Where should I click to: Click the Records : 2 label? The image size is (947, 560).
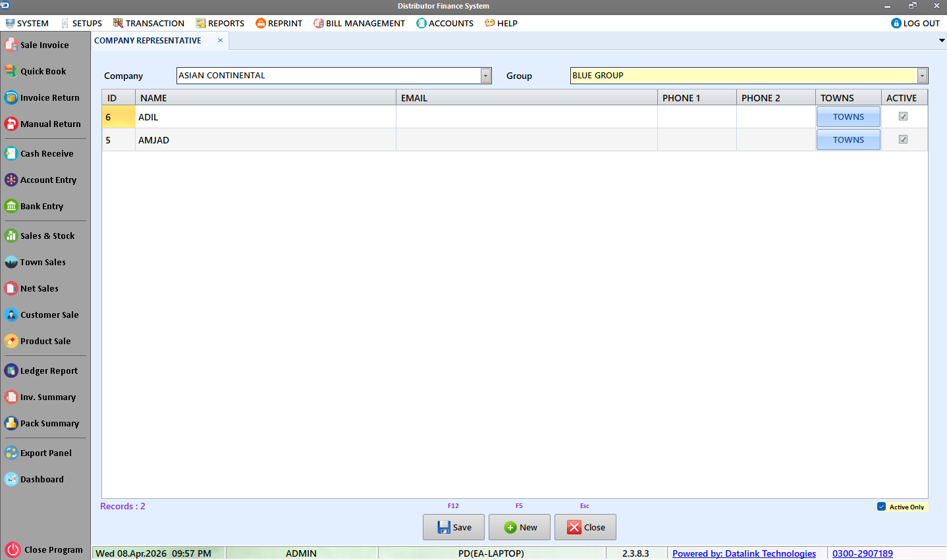pyautogui.click(x=122, y=506)
